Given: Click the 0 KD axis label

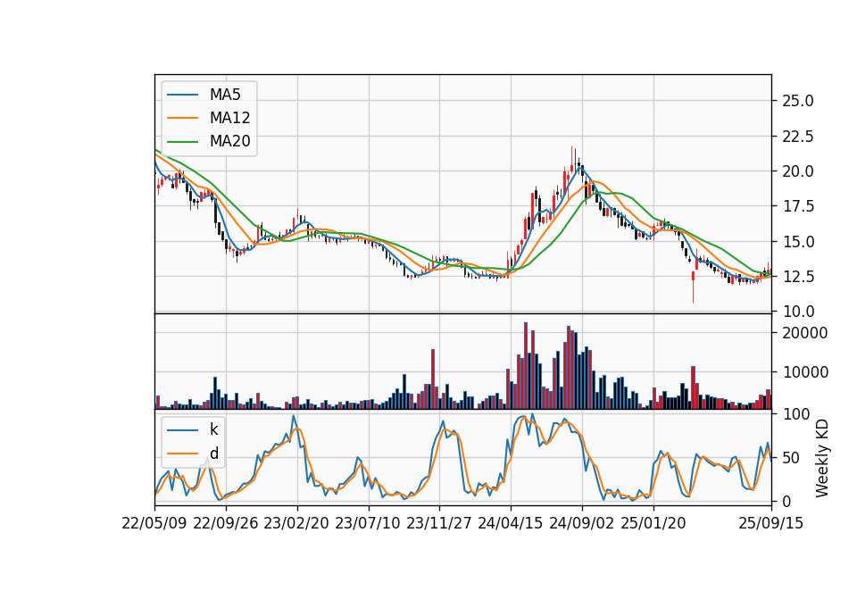Looking at the screenshot, I should (787, 501).
